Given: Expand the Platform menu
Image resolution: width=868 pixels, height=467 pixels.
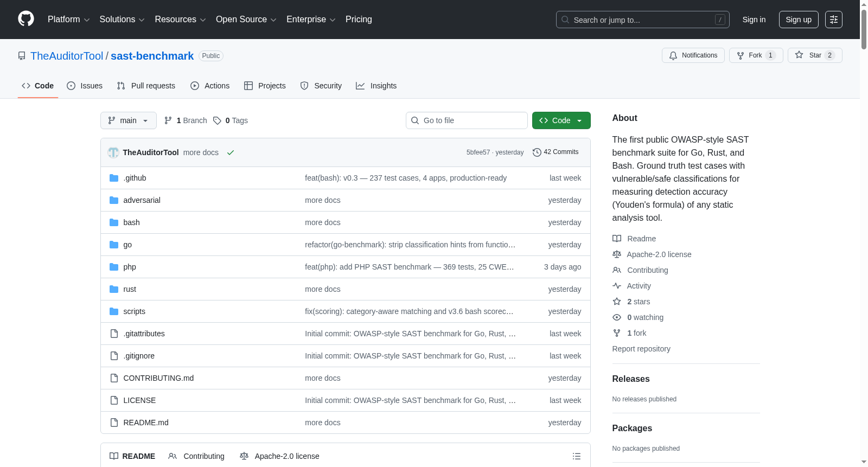Looking at the screenshot, I should [68, 20].
